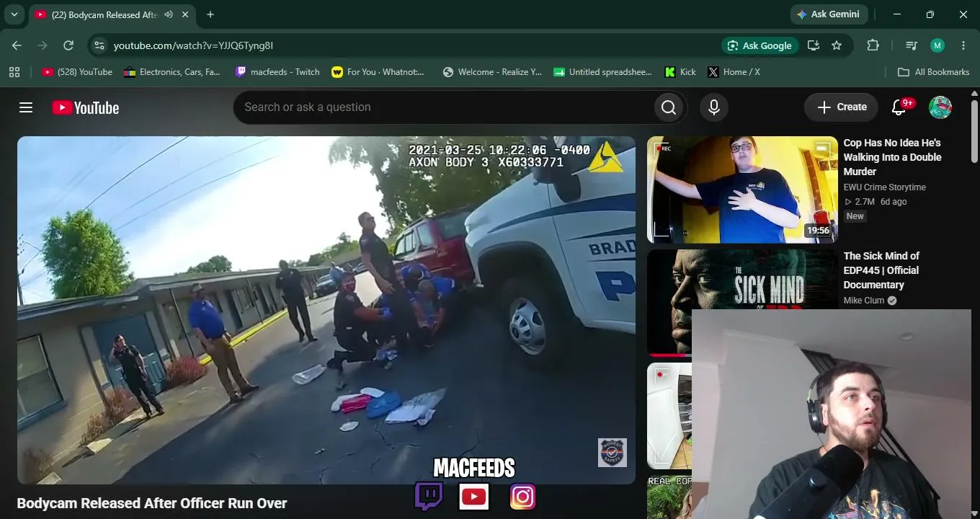
Task: Click the install app icon in address bar
Action: 814,45
